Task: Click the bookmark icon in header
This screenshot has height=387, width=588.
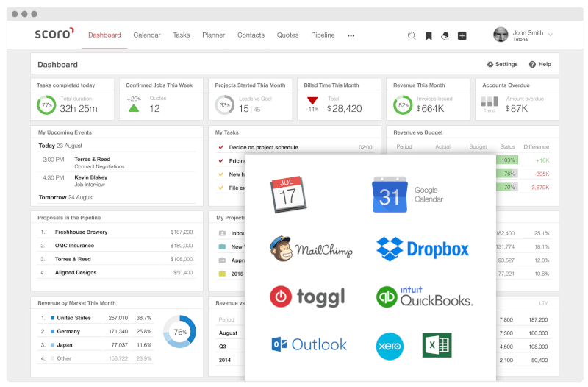Action: [x=429, y=35]
